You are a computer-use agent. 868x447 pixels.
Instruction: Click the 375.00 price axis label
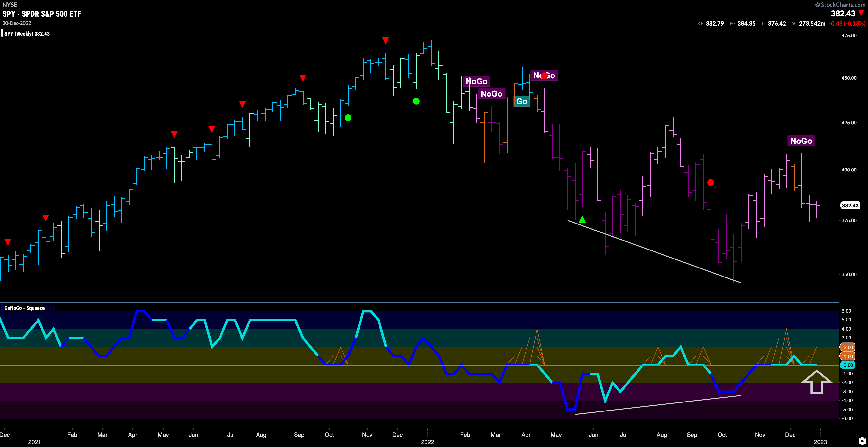pos(849,221)
